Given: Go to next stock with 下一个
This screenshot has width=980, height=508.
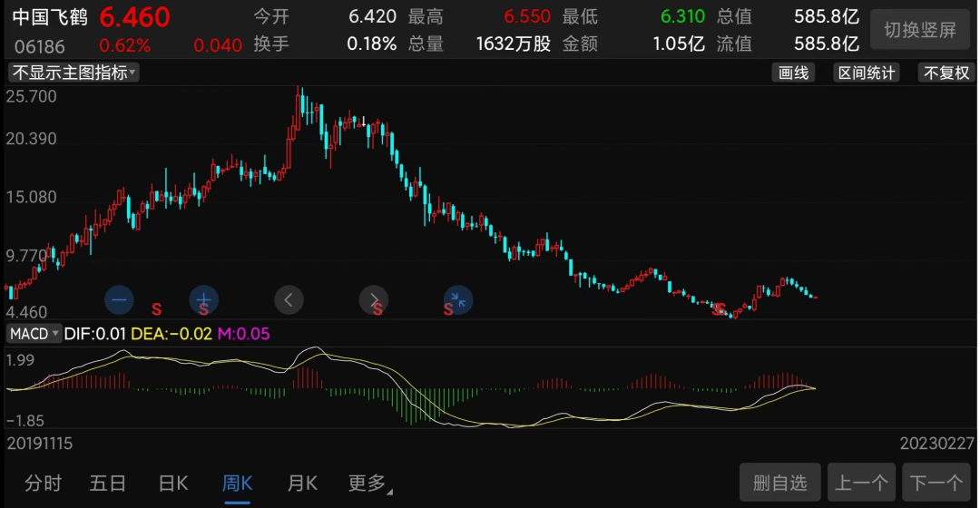Looking at the screenshot, I should 936,483.
